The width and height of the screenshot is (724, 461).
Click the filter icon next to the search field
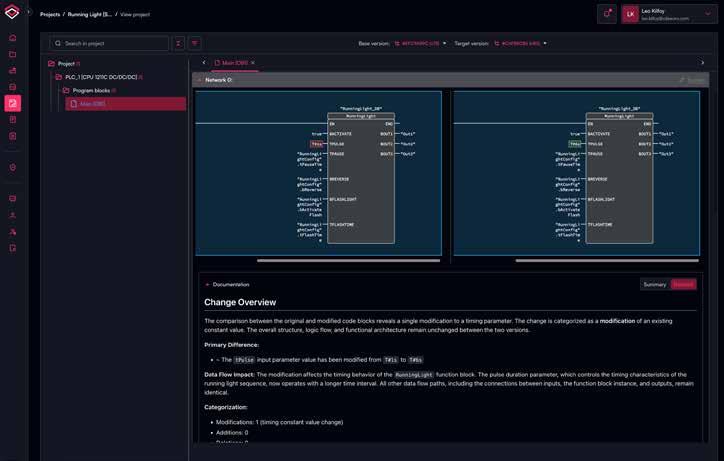pyautogui.click(x=195, y=43)
